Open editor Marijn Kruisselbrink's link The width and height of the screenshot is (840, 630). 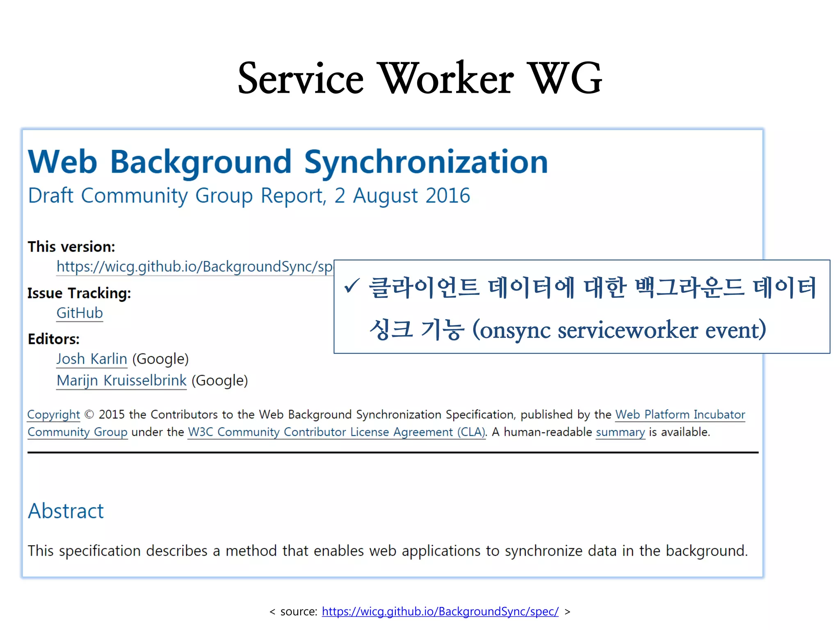pyautogui.click(x=121, y=381)
